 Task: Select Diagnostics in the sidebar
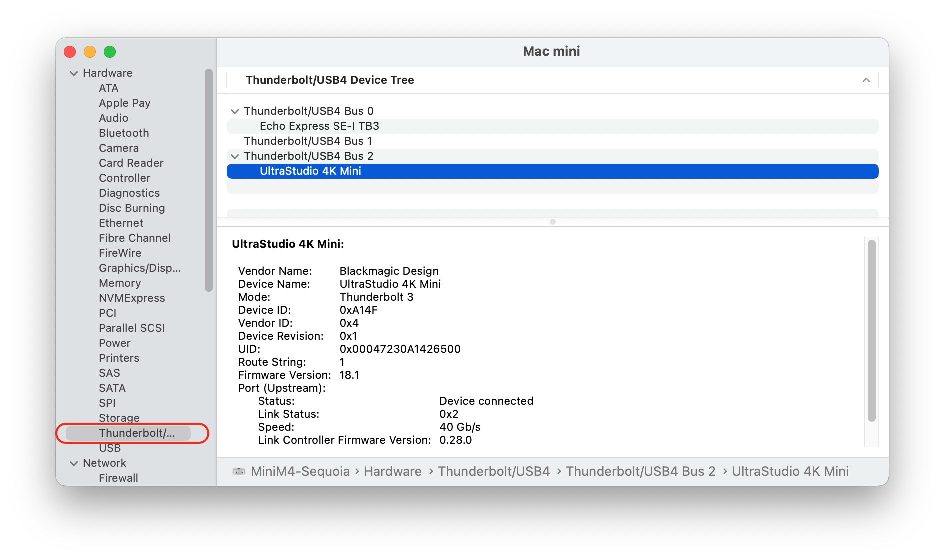129,193
